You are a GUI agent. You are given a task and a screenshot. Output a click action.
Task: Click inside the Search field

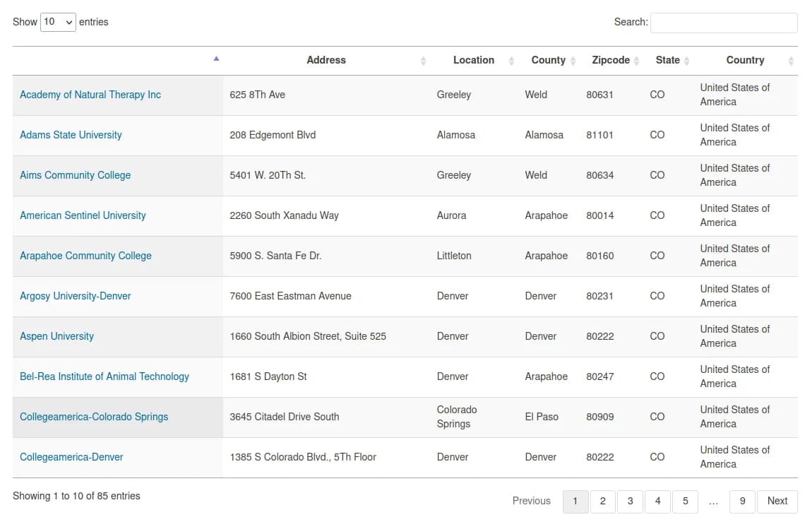tap(723, 23)
